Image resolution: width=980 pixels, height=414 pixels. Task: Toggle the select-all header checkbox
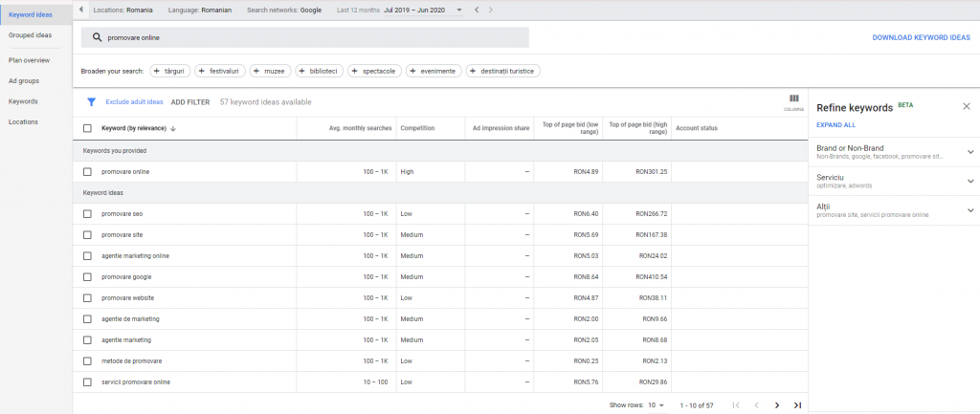coord(87,127)
